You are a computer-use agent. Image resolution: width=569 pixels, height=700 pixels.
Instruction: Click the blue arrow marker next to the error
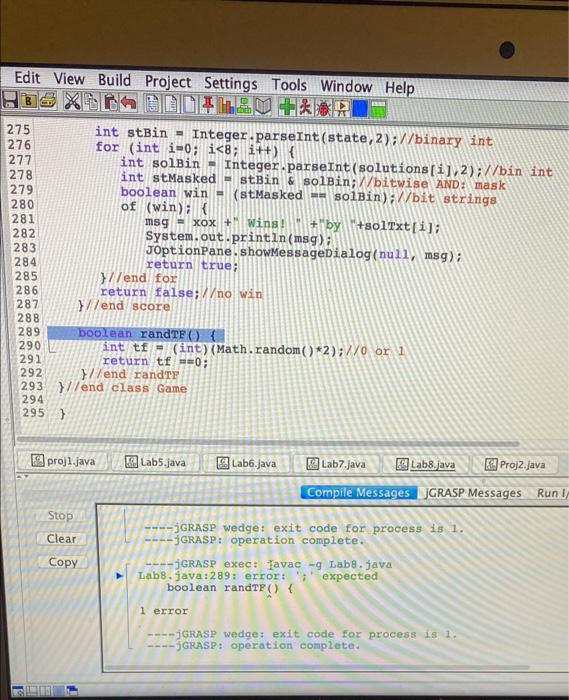pyautogui.click(x=119, y=575)
